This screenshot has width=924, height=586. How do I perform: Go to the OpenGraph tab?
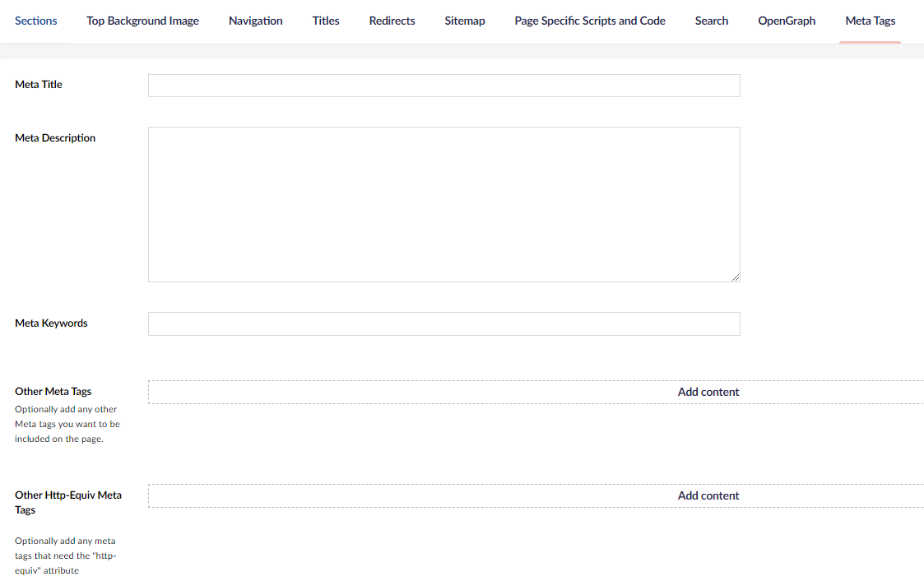click(787, 21)
